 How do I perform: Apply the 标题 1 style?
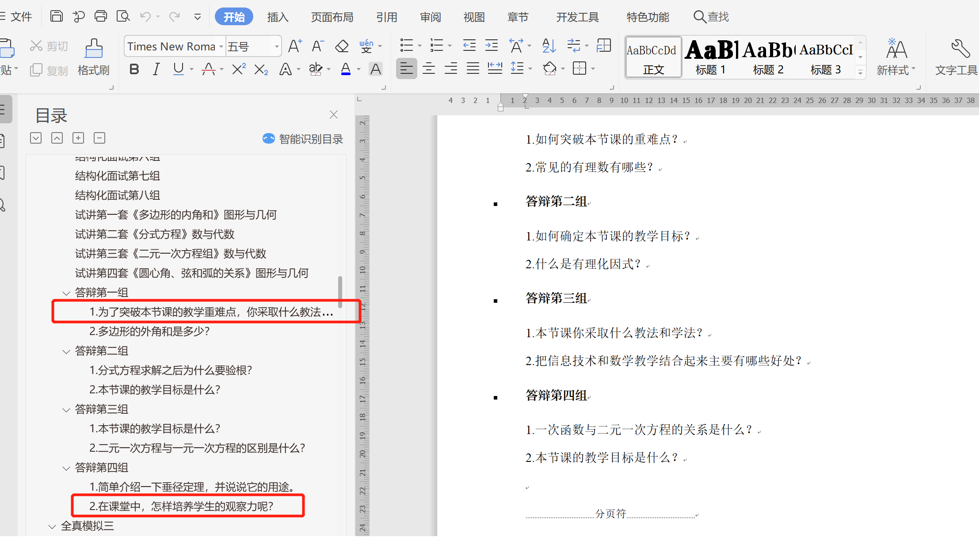pyautogui.click(x=711, y=57)
